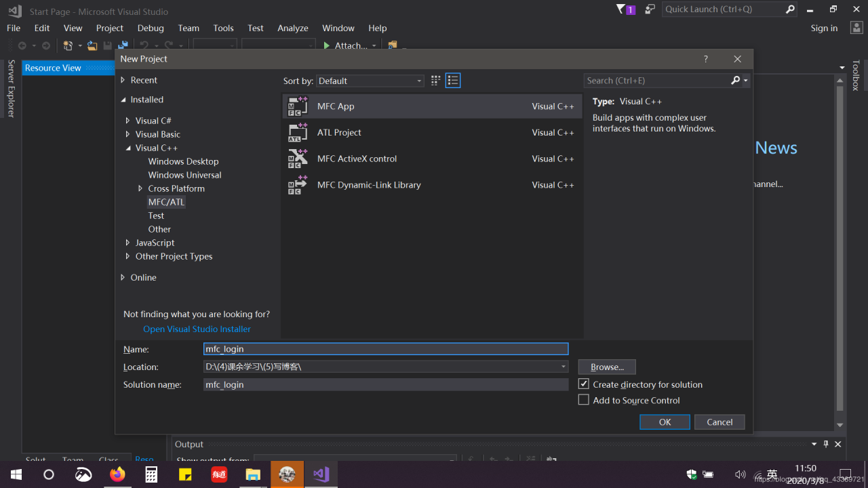
Task: Click the Cancel button
Action: pos(719,422)
